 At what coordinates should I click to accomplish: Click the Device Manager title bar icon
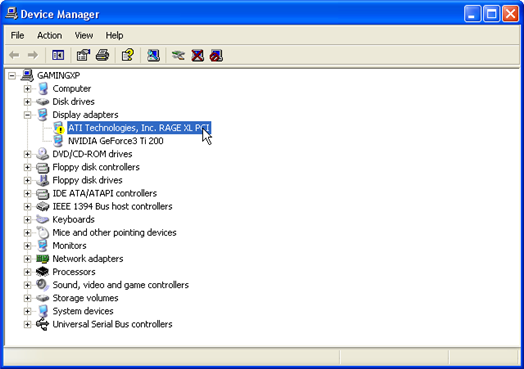coord(12,14)
